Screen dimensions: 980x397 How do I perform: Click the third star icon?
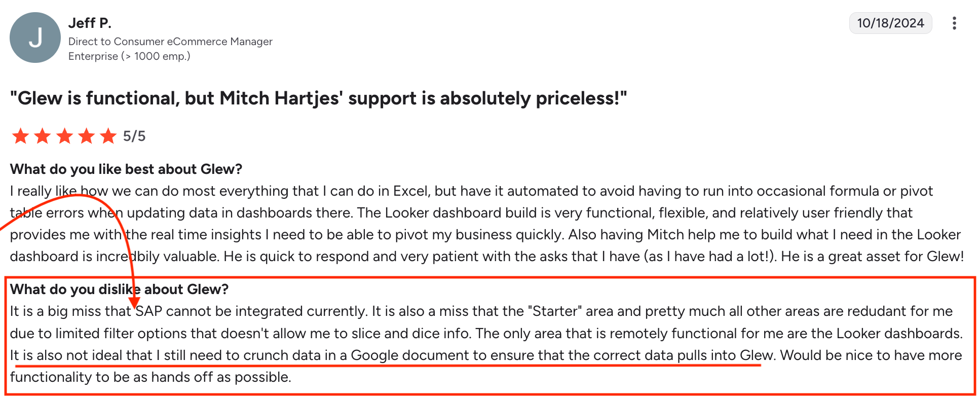pos(65,136)
